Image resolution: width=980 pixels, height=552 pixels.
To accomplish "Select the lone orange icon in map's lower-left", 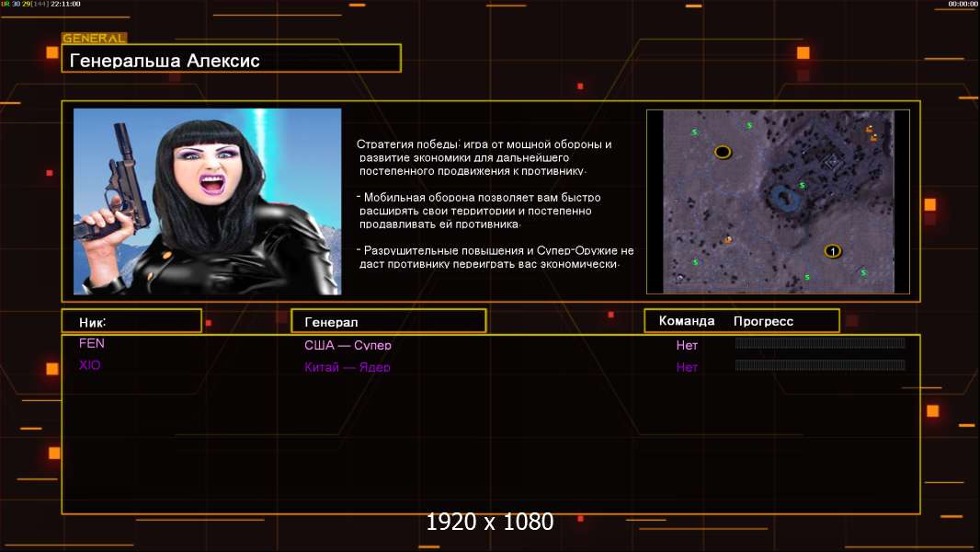I will 727,240.
